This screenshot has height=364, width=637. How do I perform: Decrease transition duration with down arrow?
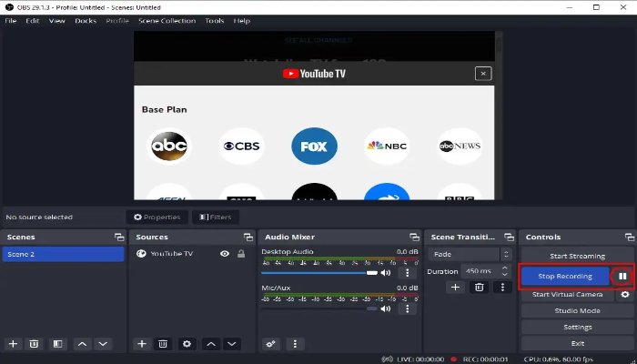pos(504,274)
